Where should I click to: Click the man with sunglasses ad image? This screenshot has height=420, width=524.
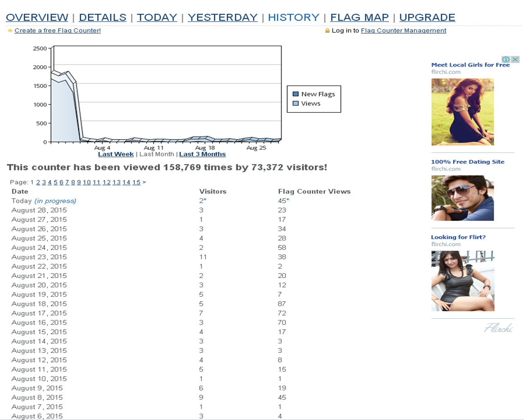[462, 198]
